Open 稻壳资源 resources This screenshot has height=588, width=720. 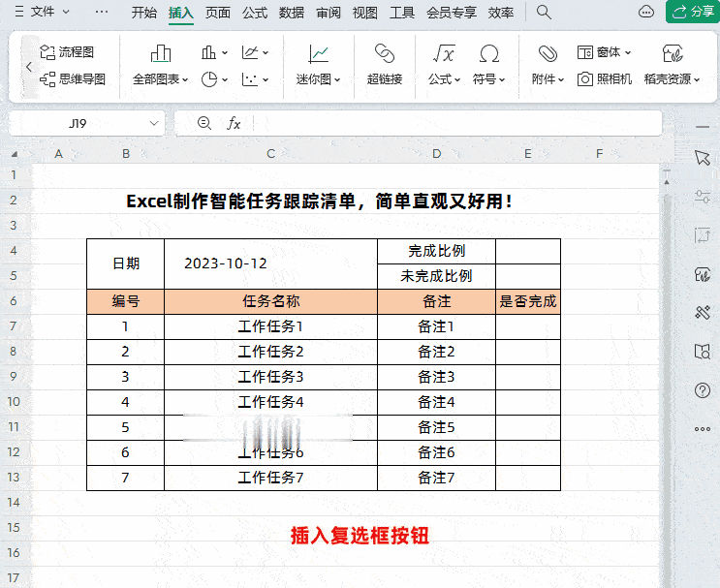(672, 66)
